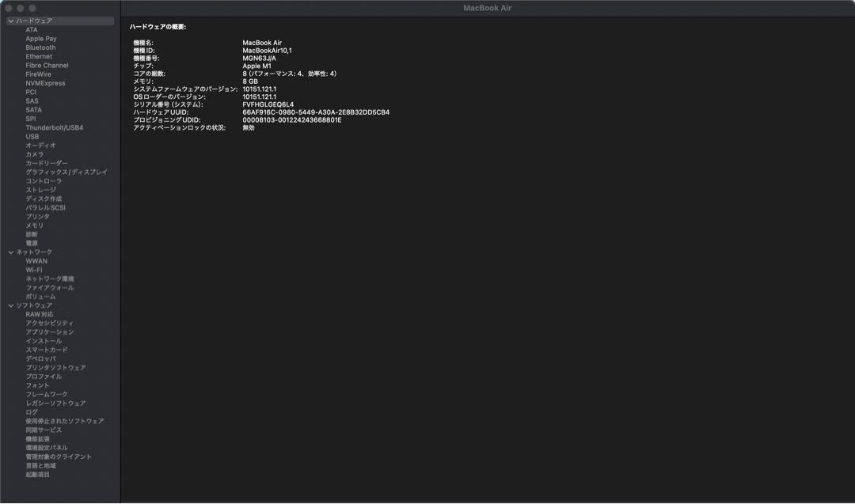The width and height of the screenshot is (855, 504).
Task: Collapse the ソフトウェア section chevron
Action: point(11,305)
